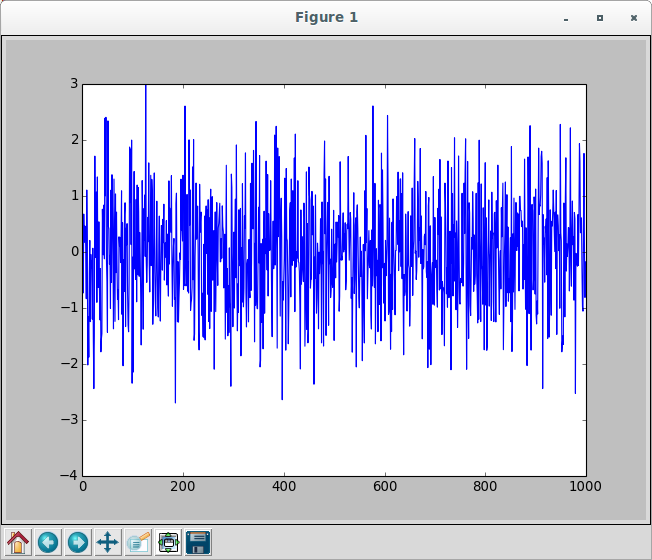Go back to the previous view
This screenshot has width=652, height=560.
point(48,542)
